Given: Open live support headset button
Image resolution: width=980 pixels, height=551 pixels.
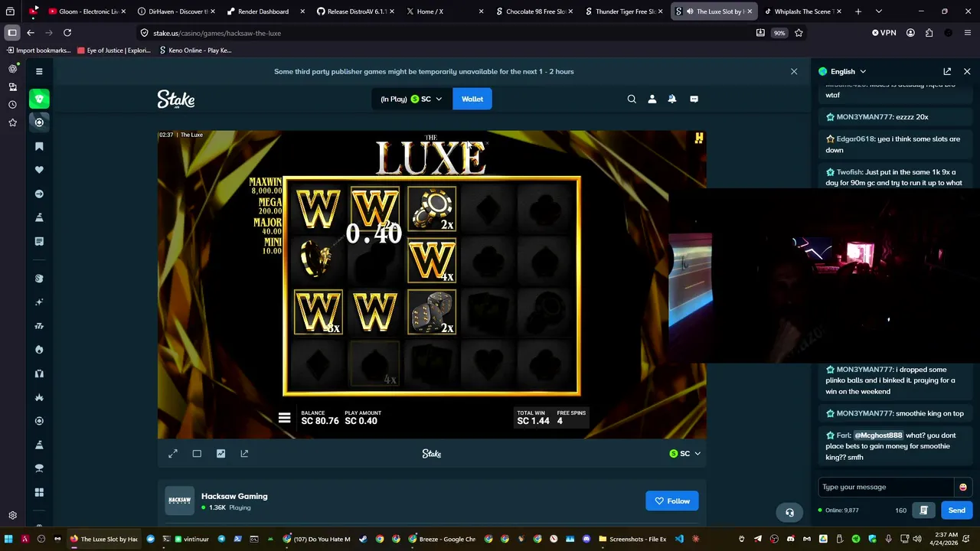Looking at the screenshot, I should [x=789, y=512].
